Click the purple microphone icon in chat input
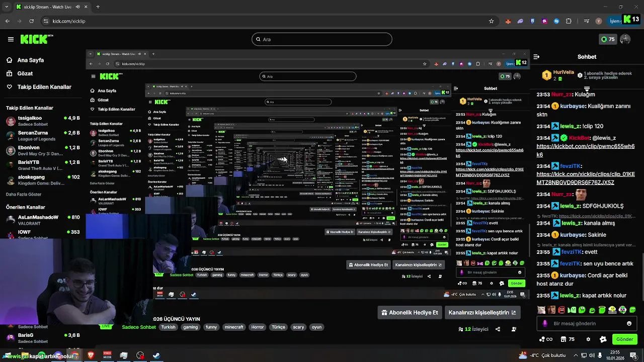The width and height of the screenshot is (644, 362). [x=545, y=323]
